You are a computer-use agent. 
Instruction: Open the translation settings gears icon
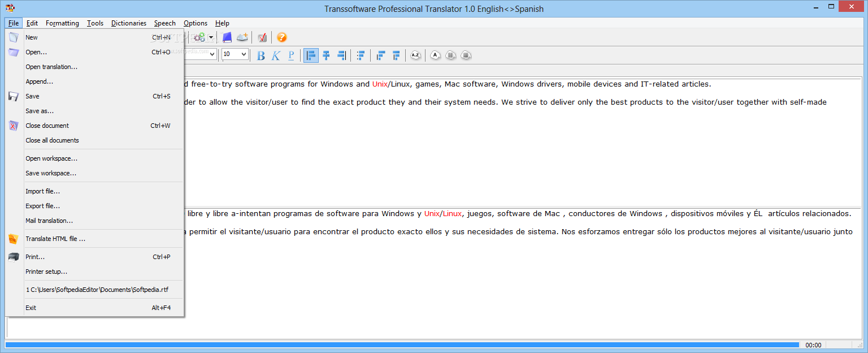199,37
